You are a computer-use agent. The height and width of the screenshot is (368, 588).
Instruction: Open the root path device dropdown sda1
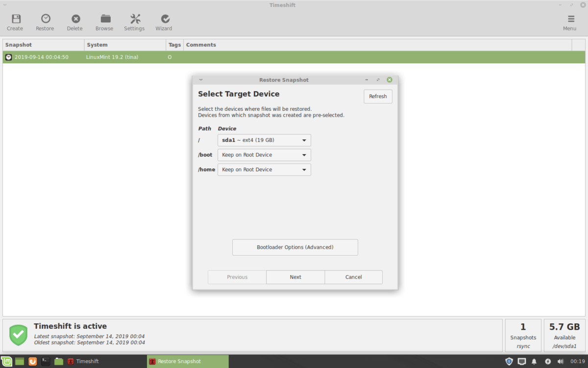[x=264, y=140]
